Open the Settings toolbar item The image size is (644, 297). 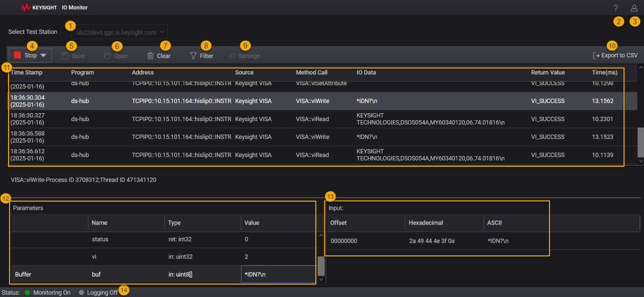point(244,56)
